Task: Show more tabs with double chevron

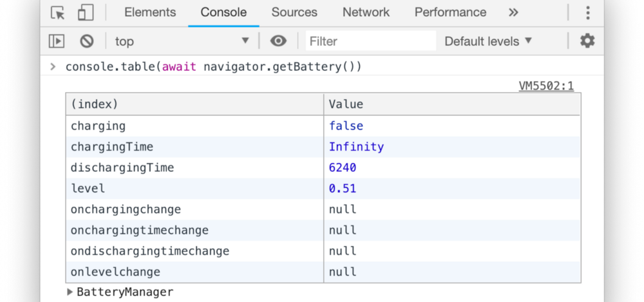Action: pos(513,13)
